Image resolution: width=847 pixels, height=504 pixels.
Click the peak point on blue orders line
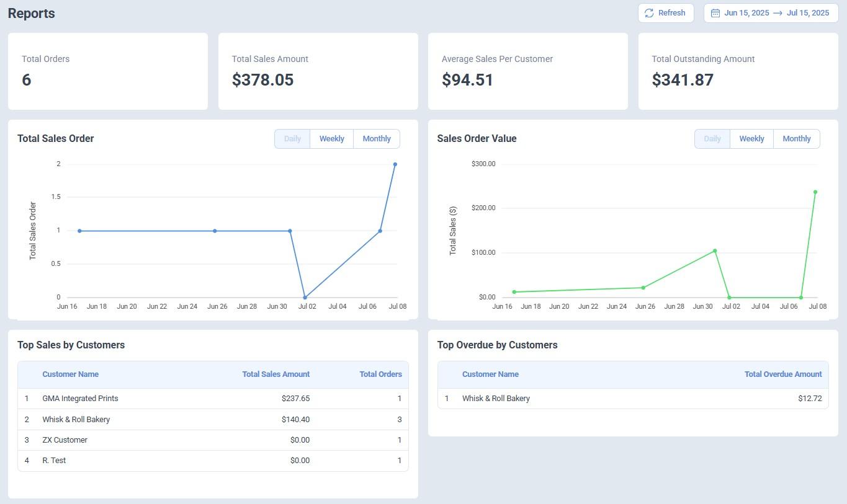coord(395,164)
